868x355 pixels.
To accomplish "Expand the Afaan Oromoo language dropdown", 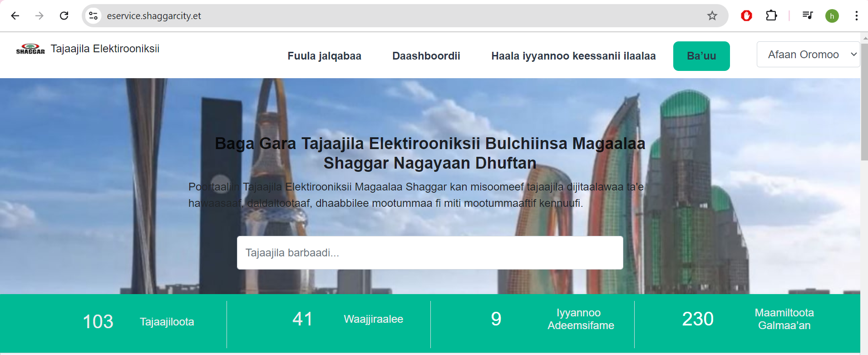I will point(808,55).
